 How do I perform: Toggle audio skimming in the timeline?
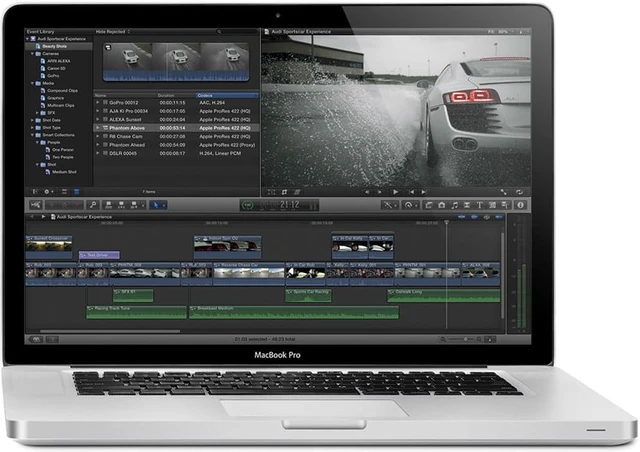pyautogui.click(x=474, y=217)
